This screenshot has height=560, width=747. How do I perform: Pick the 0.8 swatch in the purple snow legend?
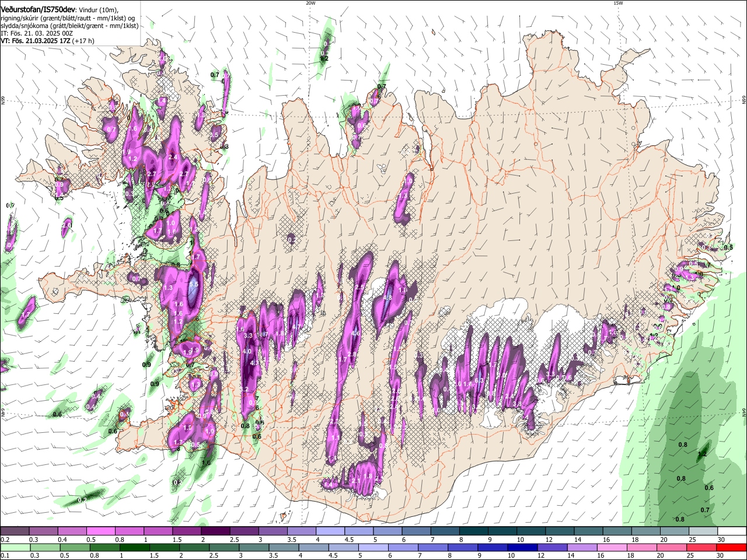(130, 531)
